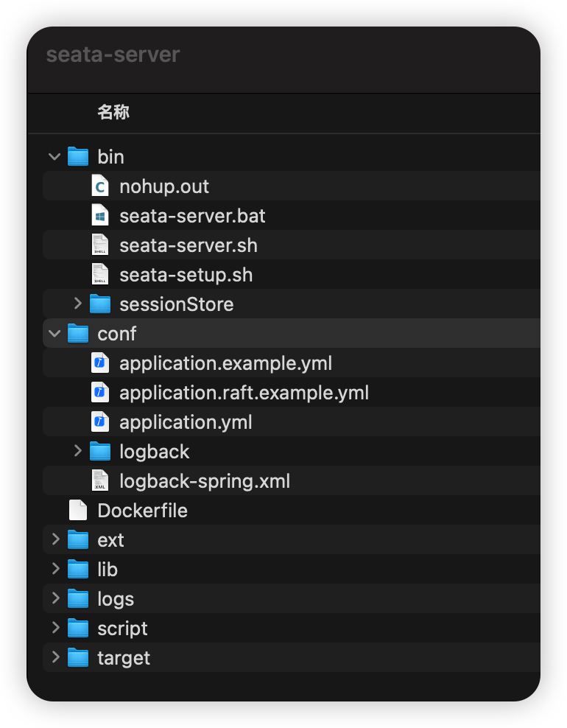Expand the logback folder
The width and height of the screenshot is (567, 728).
77,451
